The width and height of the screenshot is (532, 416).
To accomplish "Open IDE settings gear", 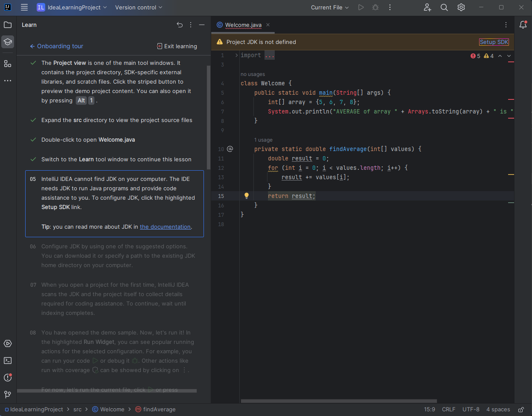I will click(461, 7).
